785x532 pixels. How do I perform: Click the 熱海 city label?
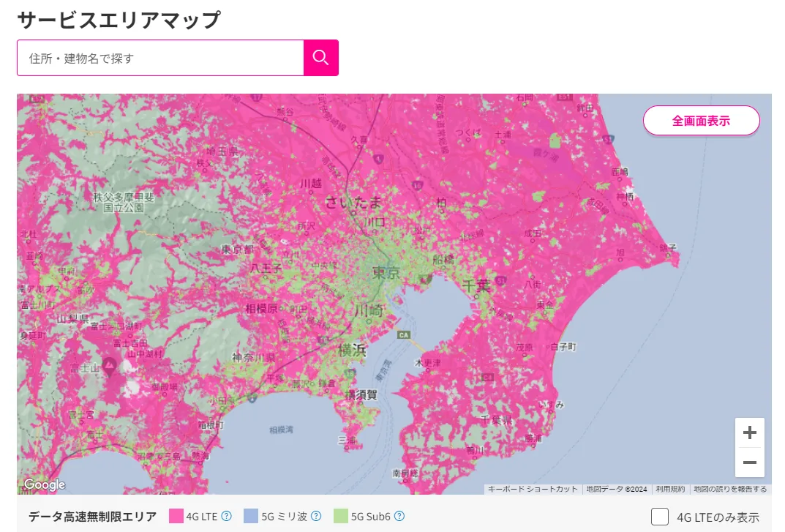click(x=200, y=455)
